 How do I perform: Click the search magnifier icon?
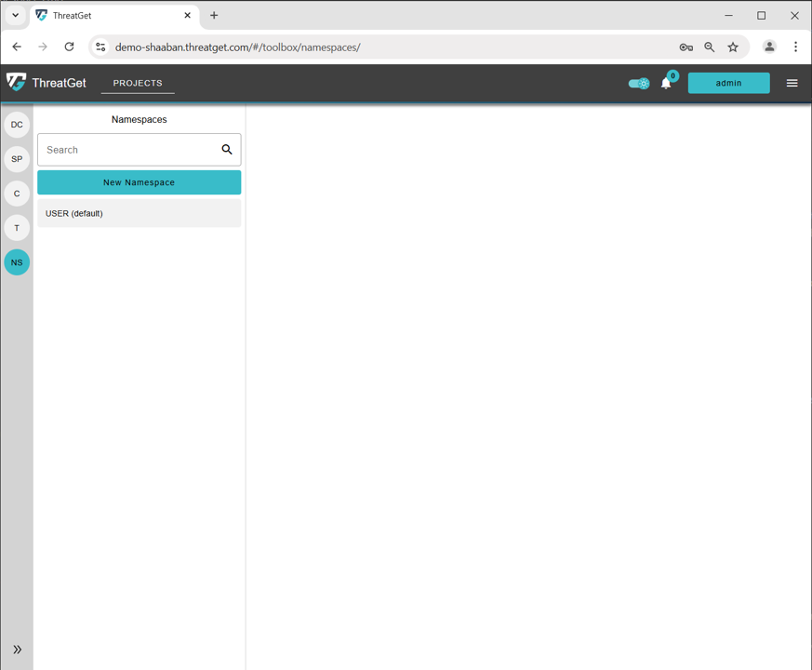tap(227, 150)
